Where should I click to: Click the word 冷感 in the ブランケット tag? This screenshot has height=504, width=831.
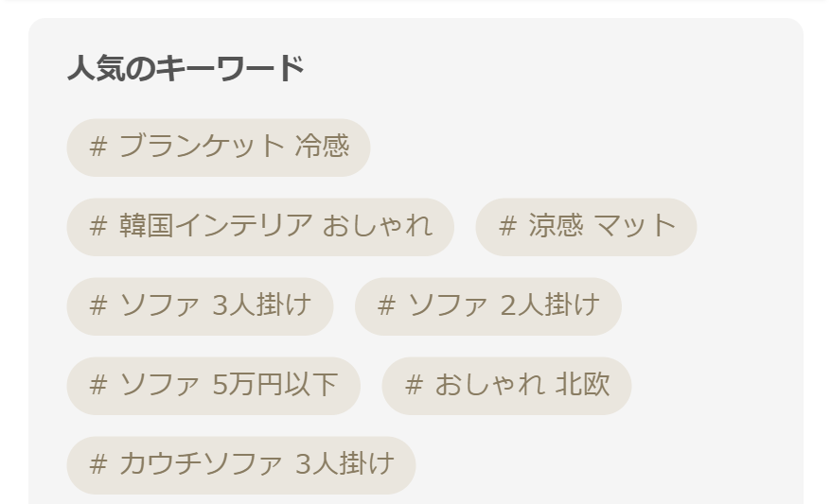[322, 148]
